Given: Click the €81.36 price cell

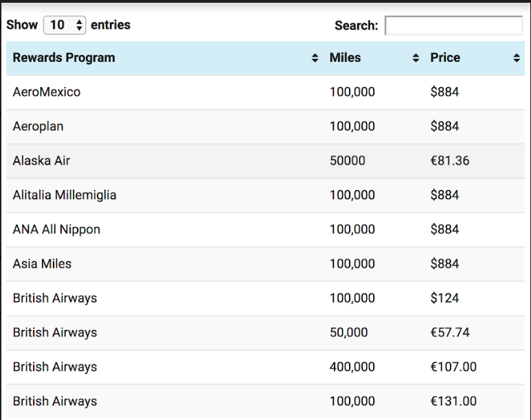Looking at the screenshot, I should (450, 161).
